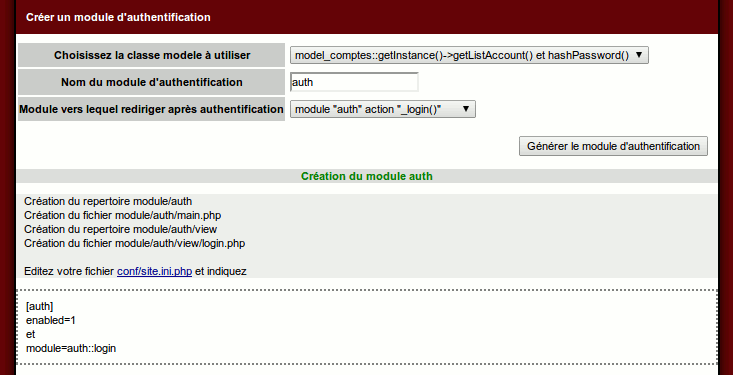Image resolution: width=733 pixels, height=375 pixels.
Task: Click the label Nom du module d'authentification
Action: (x=152, y=82)
